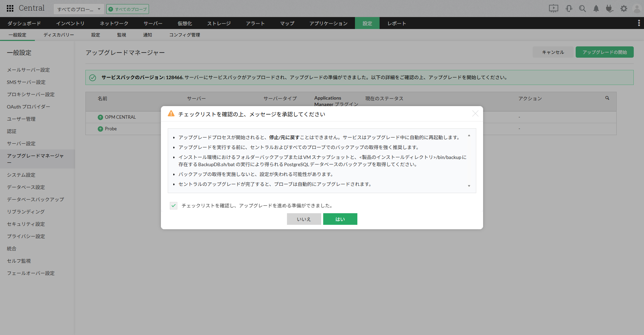Click the plug integration icon in header
The image size is (644, 335).
coord(609,9)
